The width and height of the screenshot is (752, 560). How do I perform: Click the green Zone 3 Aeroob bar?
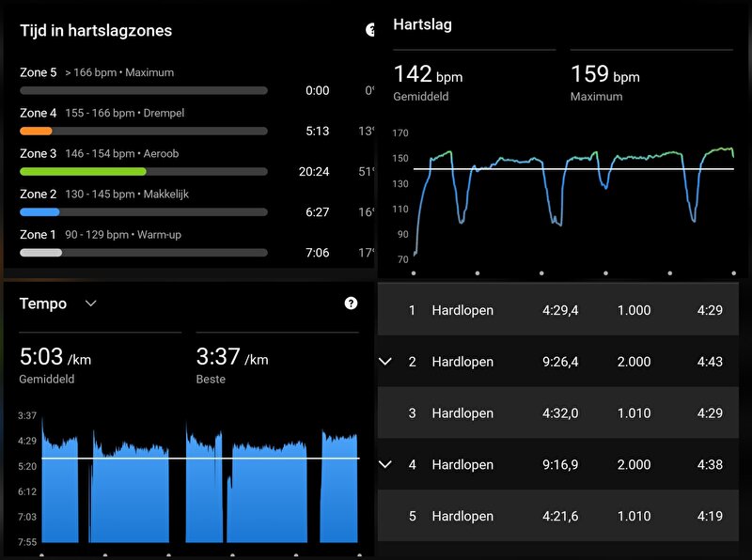pos(83,172)
